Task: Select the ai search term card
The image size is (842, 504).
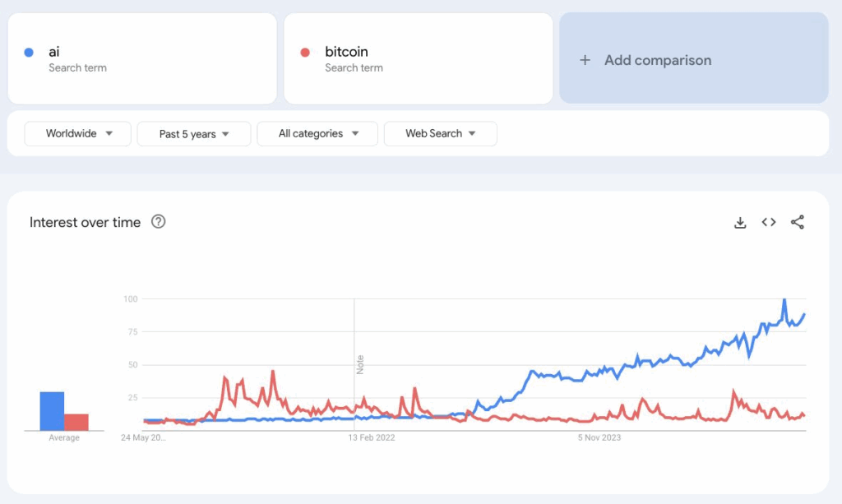Action: 141,58
